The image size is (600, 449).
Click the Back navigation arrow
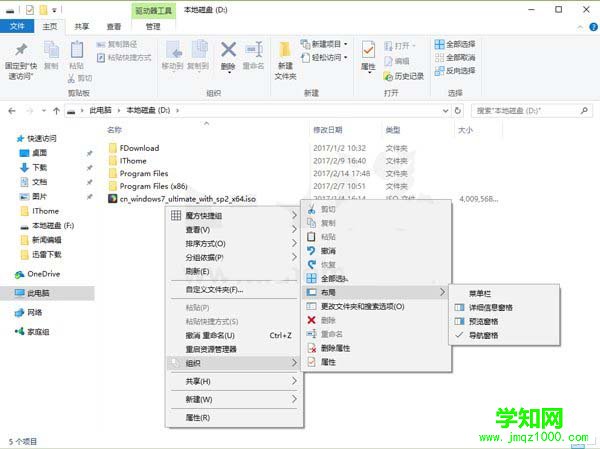coord(12,111)
